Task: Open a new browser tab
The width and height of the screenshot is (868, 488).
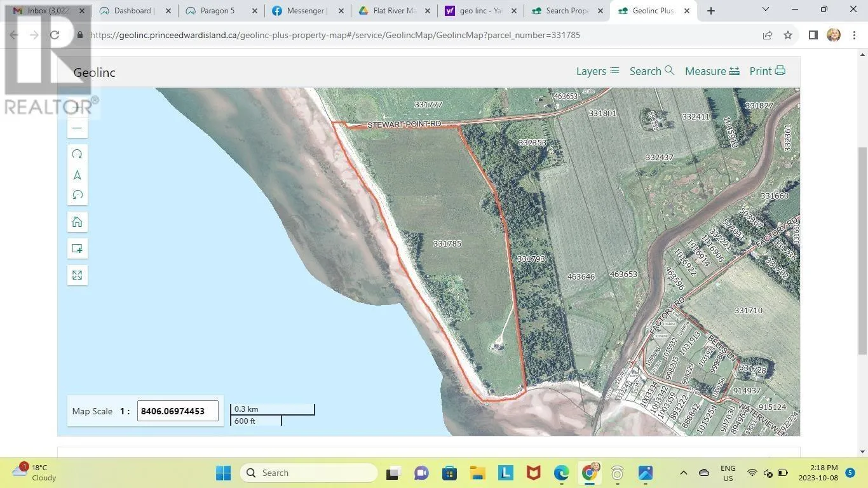Action: pos(711,10)
